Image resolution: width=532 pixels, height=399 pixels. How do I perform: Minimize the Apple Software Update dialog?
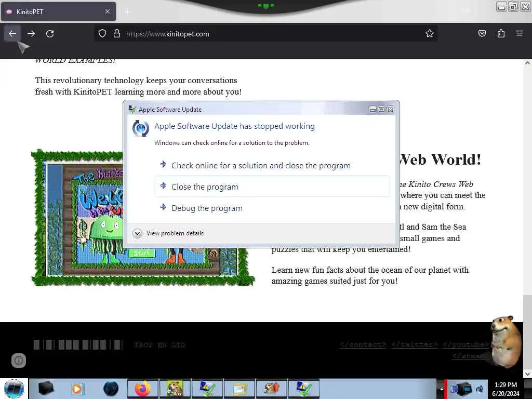[373, 109]
